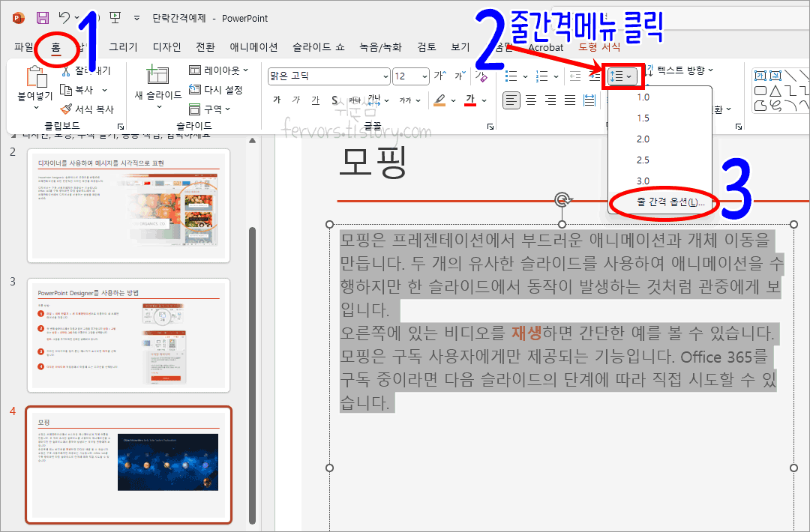Center align the paragraph text
The image size is (810, 532).
point(530,100)
